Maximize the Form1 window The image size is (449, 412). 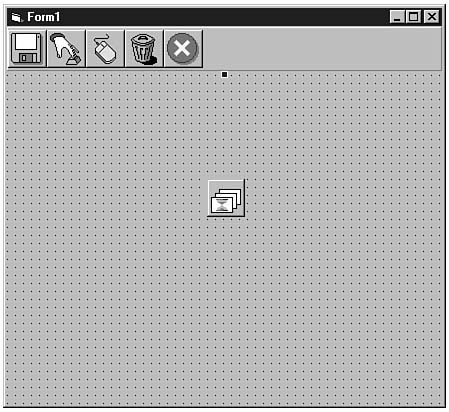[x=414, y=17]
